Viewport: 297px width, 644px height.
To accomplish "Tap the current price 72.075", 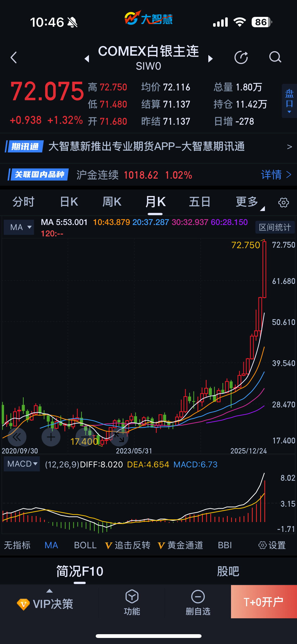I will tap(47, 91).
